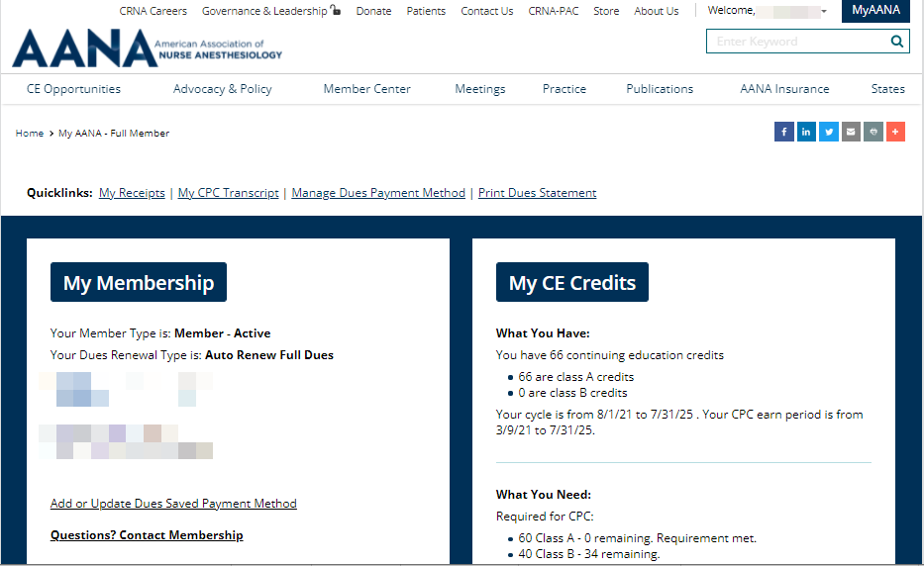Image resolution: width=924 pixels, height=566 pixels.
Task: Click the Twitter share icon
Action: coord(829,132)
